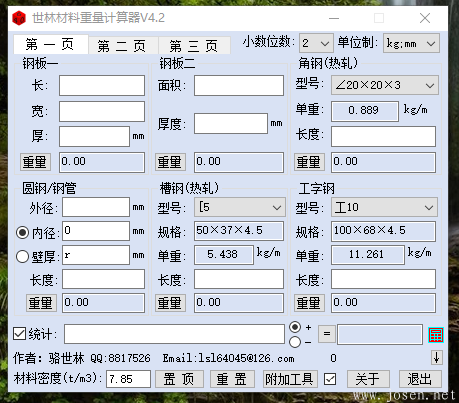Click the result field after equals button
459x403 pixels.
tap(380, 335)
